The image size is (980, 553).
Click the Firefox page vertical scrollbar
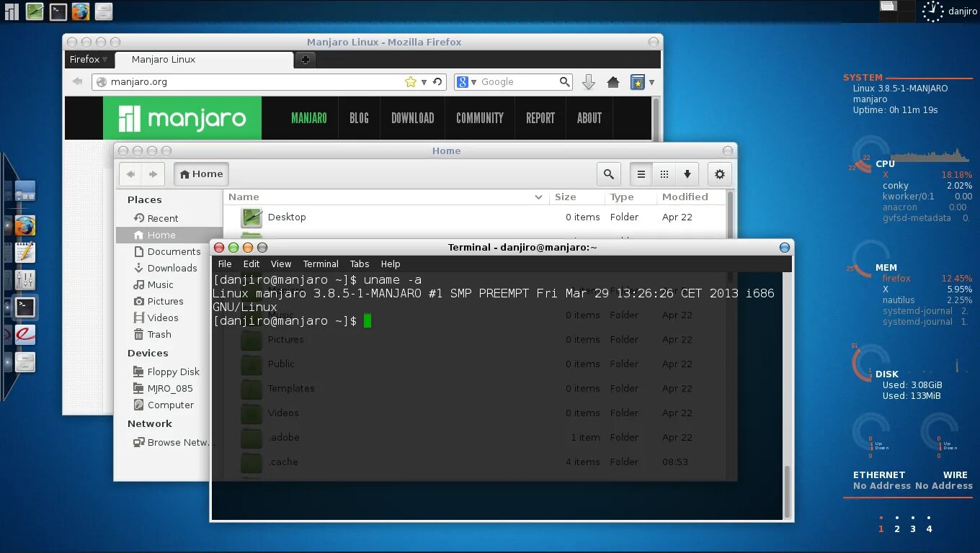tap(656, 119)
